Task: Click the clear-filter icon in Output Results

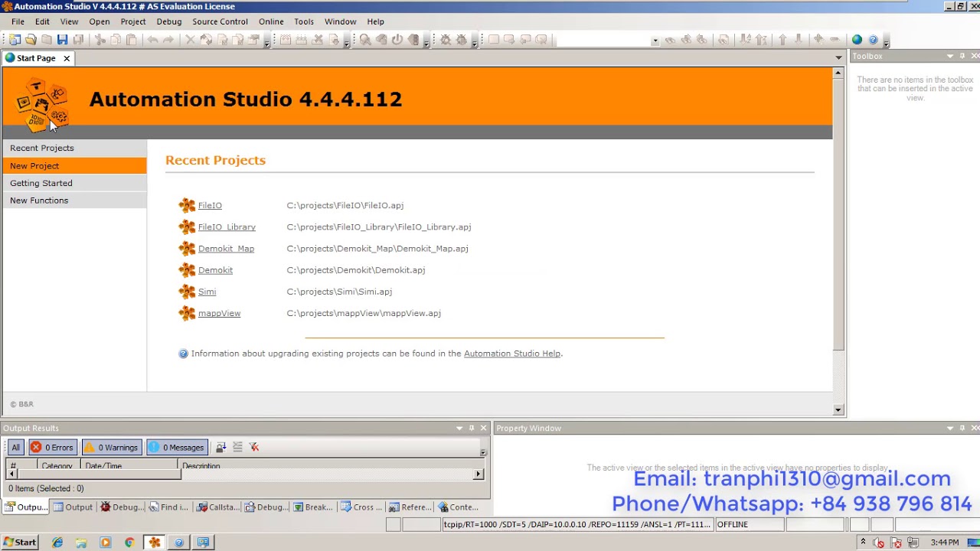Action: point(254,447)
